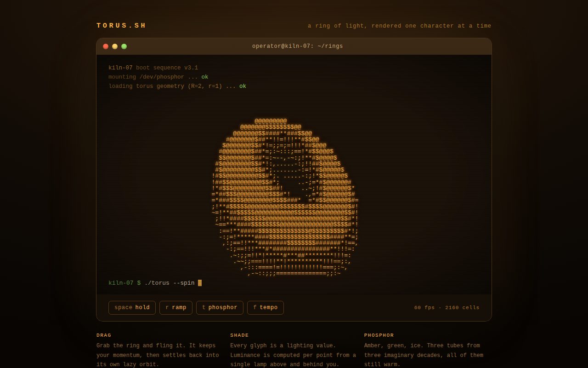Click the space hold button

click(132, 308)
